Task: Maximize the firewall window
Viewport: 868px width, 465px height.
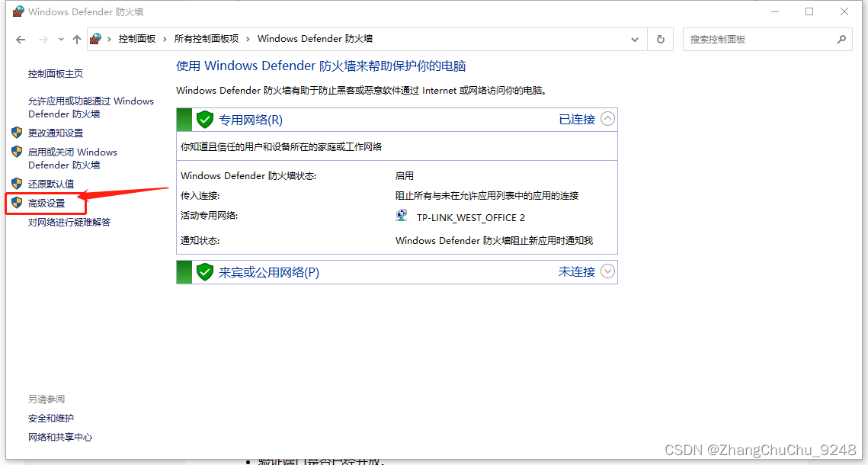Action: point(809,11)
